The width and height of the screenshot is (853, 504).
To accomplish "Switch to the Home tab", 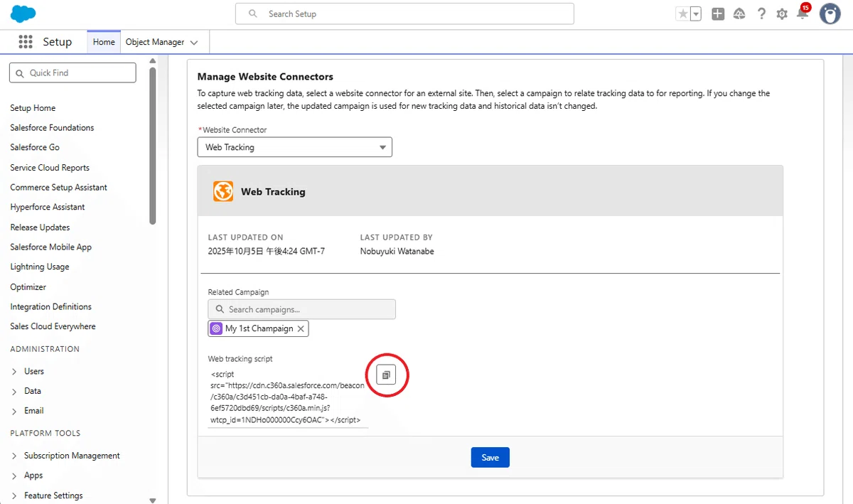I will pos(104,42).
